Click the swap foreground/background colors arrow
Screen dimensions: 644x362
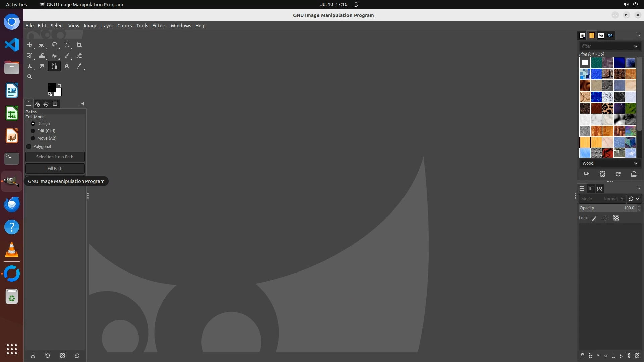tap(60, 85)
